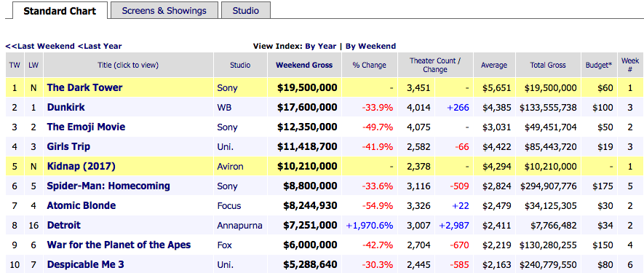Image resolution: width=644 pixels, height=273 pixels.
Task: Select the Standard Chart tab
Action: pos(60,11)
